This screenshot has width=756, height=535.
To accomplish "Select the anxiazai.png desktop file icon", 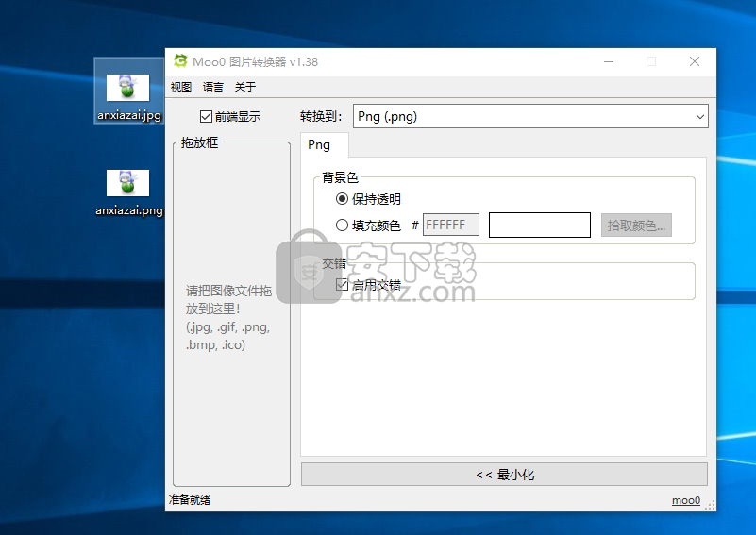I will 128,192.
